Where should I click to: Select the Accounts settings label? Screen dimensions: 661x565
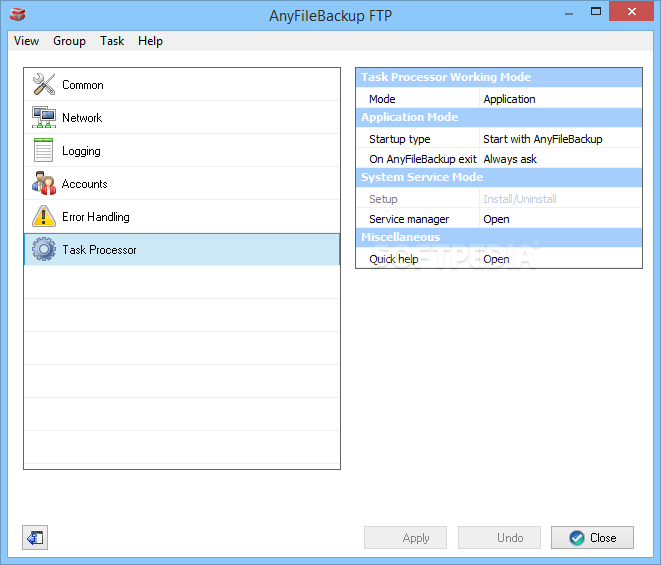tap(84, 184)
